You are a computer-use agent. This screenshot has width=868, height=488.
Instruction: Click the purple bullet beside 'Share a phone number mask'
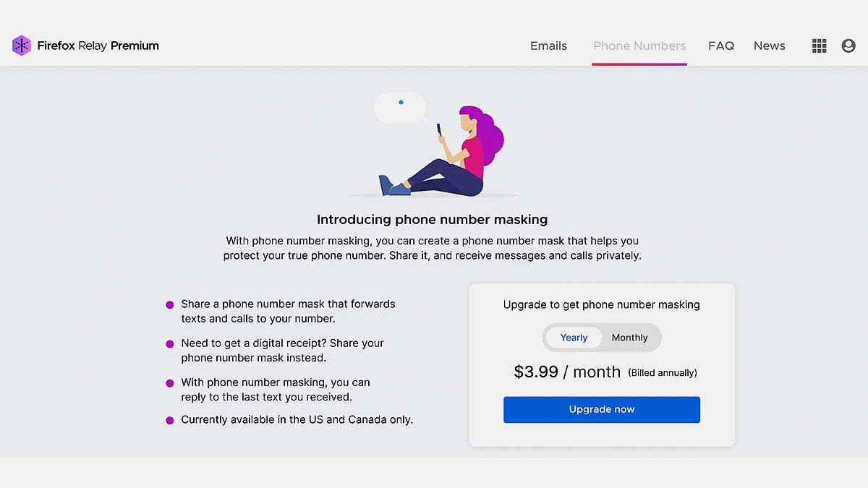point(170,304)
